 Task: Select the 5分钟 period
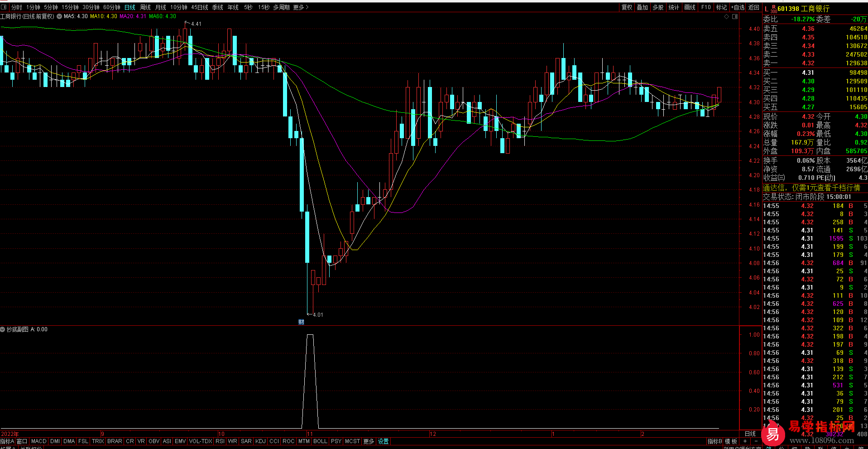tap(51, 7)
